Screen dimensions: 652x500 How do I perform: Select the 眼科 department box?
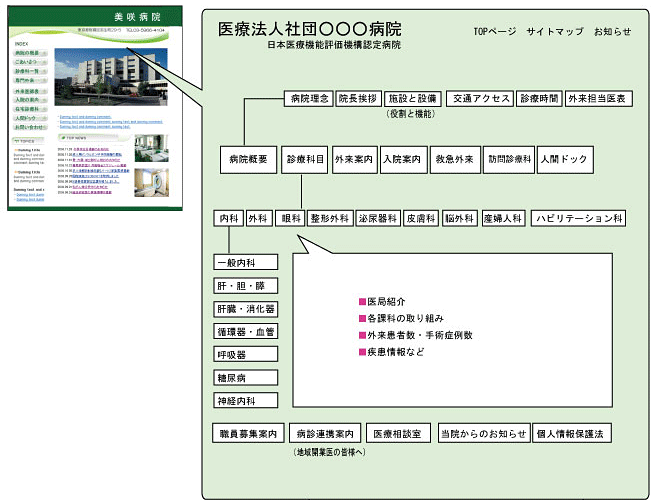tap(291, 218)
